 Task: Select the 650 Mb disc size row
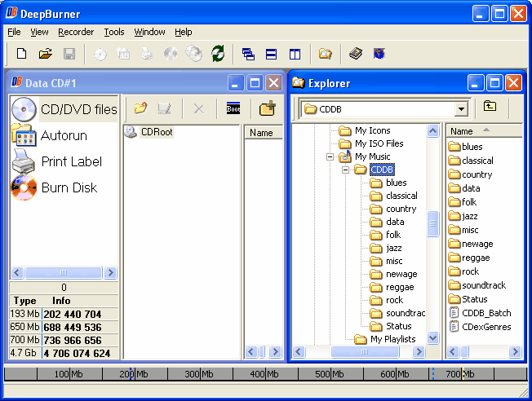tap(64, 327)
